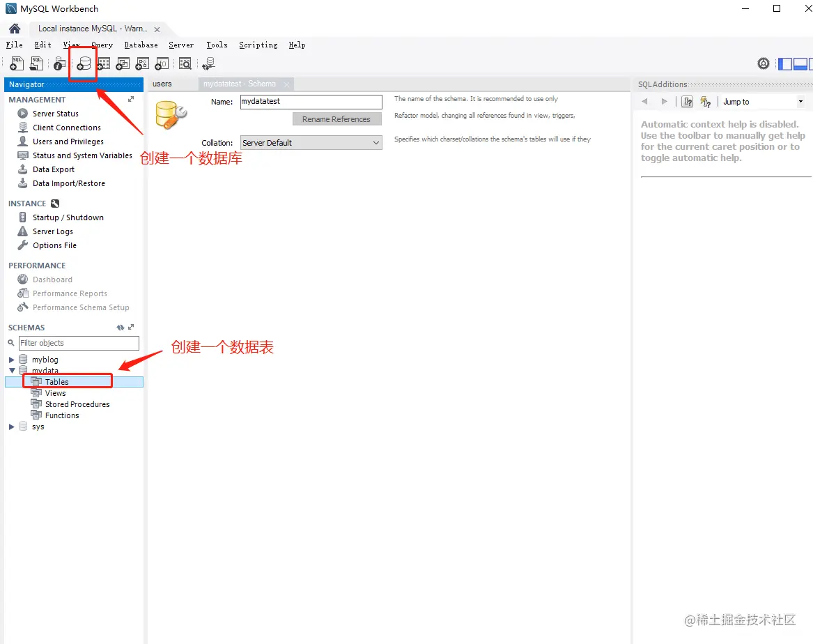Go to the Home screen tab
Image resolution: width=813 pixels, height=644 pixels.
click(x=15, y=29)
